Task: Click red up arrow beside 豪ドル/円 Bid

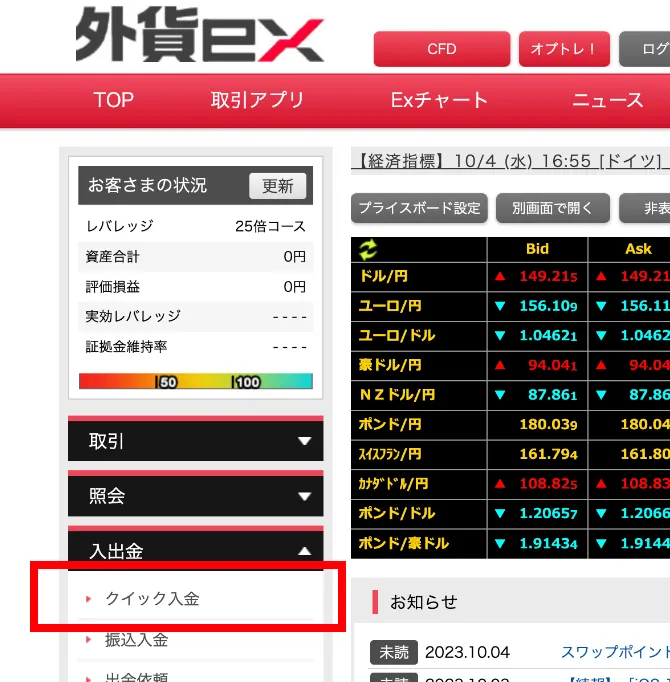Action: [500, 365]
